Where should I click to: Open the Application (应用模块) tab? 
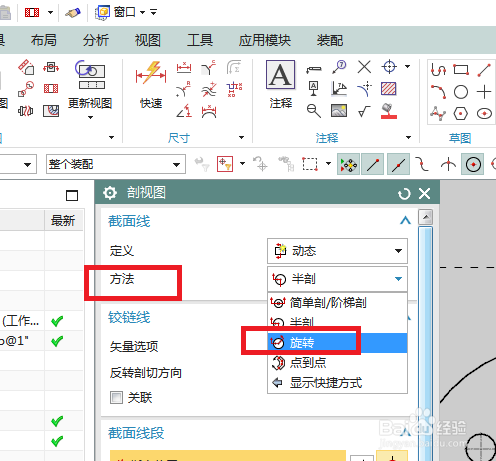[265, 40]
